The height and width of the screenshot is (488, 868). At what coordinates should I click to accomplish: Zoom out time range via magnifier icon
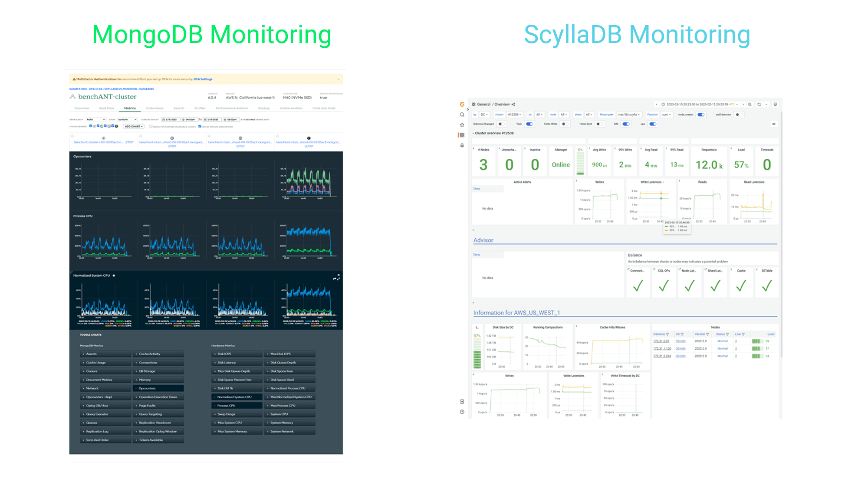750,105
